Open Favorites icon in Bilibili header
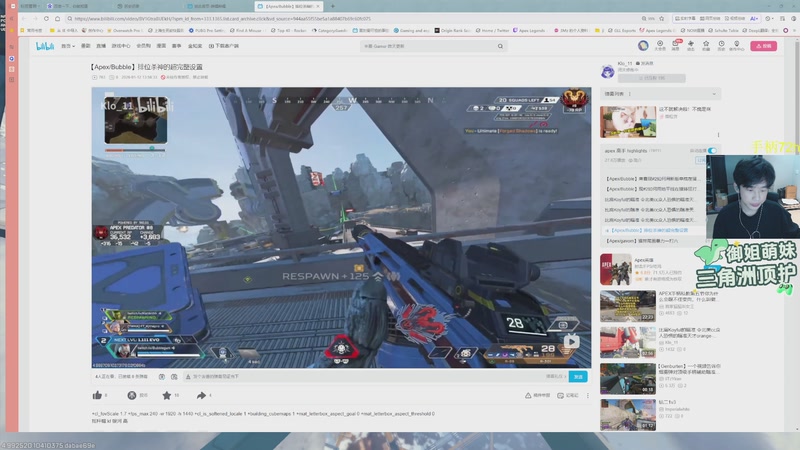The height and width of the screenshot is (450, 800). tap(706, 45)
